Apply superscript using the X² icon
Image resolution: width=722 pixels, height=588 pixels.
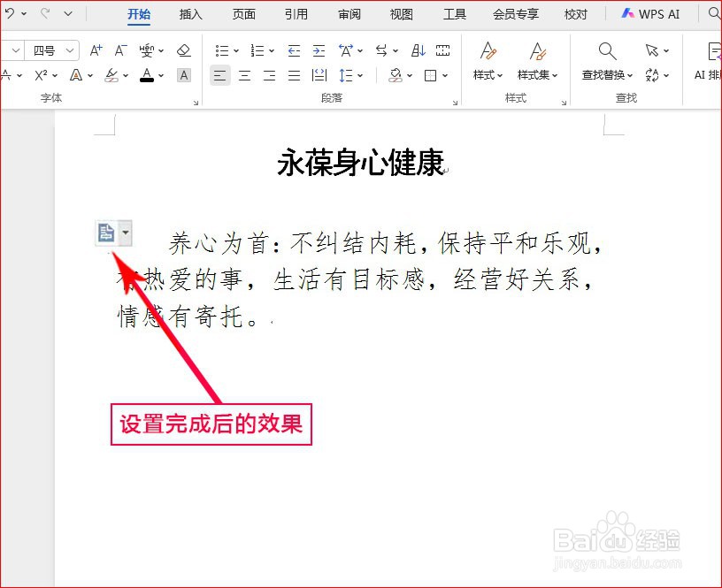point(41,76)
